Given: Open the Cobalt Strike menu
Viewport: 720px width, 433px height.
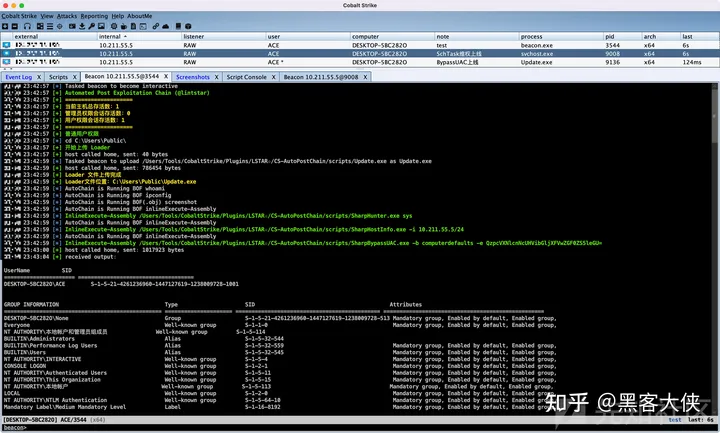Looking at the screenshot, I should pos(19,16).
